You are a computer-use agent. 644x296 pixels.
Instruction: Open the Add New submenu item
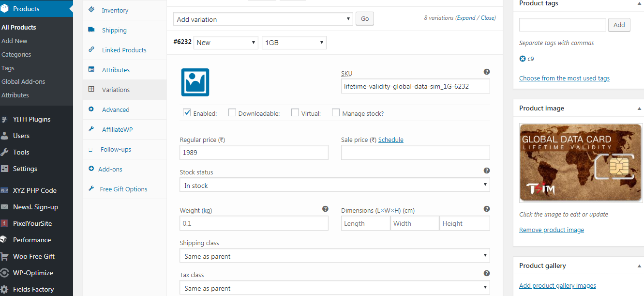coord(15,41)
